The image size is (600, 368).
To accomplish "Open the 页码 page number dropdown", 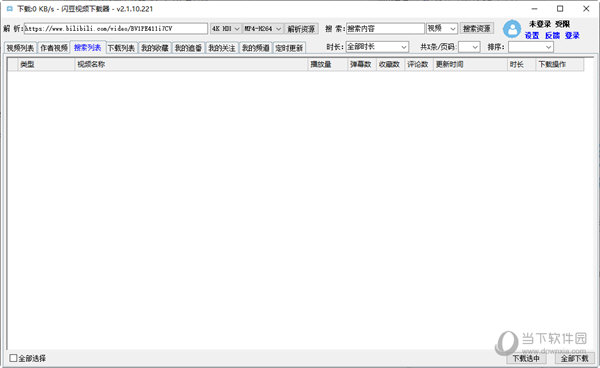I will [469, 47].
